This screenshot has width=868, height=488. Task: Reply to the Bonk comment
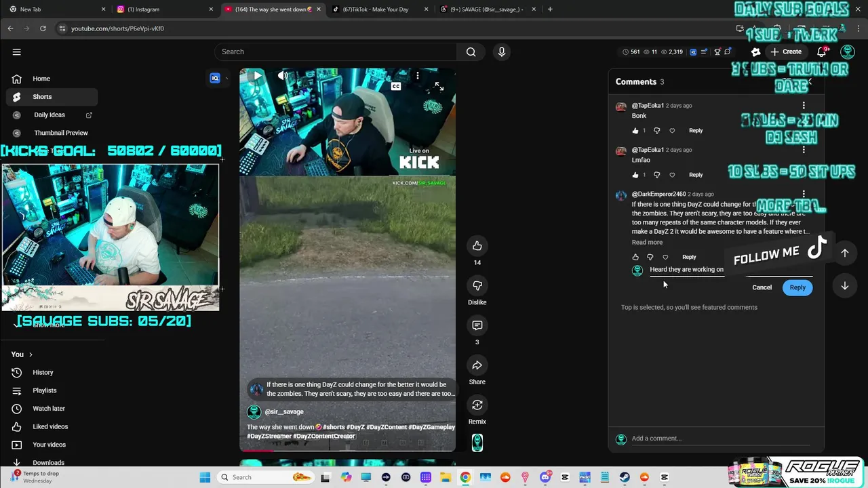coord(696,131)
